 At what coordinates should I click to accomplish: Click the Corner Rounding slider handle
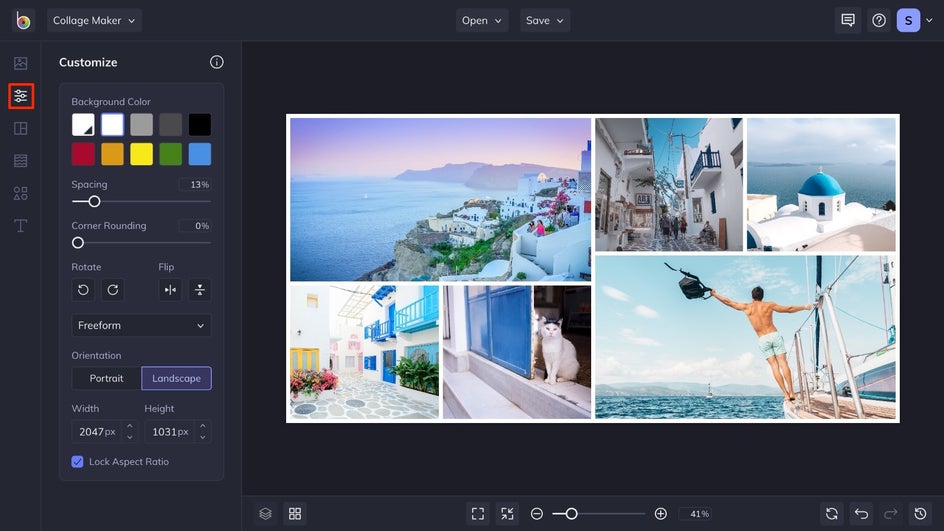[78, 243]
